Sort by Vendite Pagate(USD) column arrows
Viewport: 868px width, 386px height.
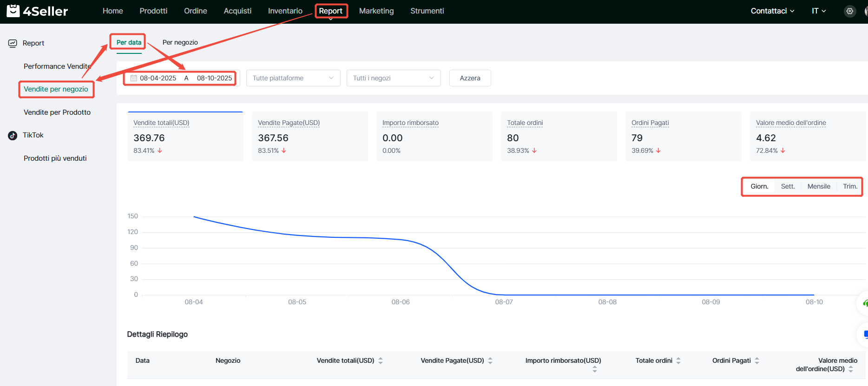point(490,360)
